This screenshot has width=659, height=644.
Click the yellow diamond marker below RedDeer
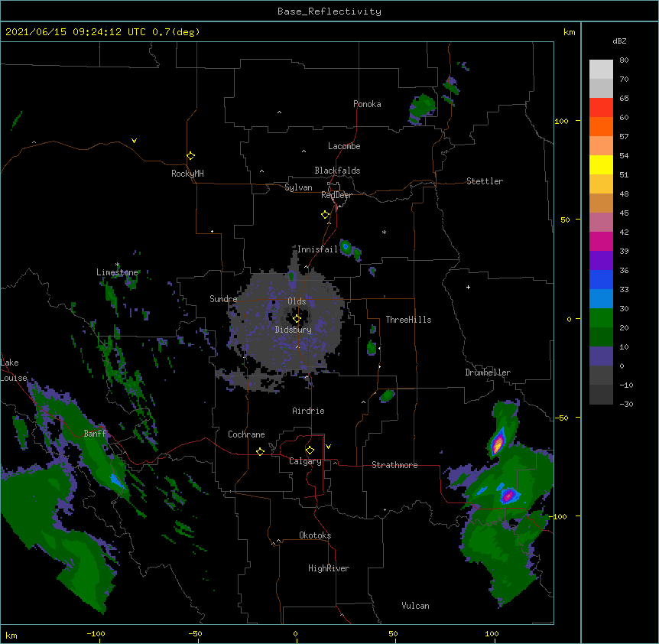click(325, 214)
